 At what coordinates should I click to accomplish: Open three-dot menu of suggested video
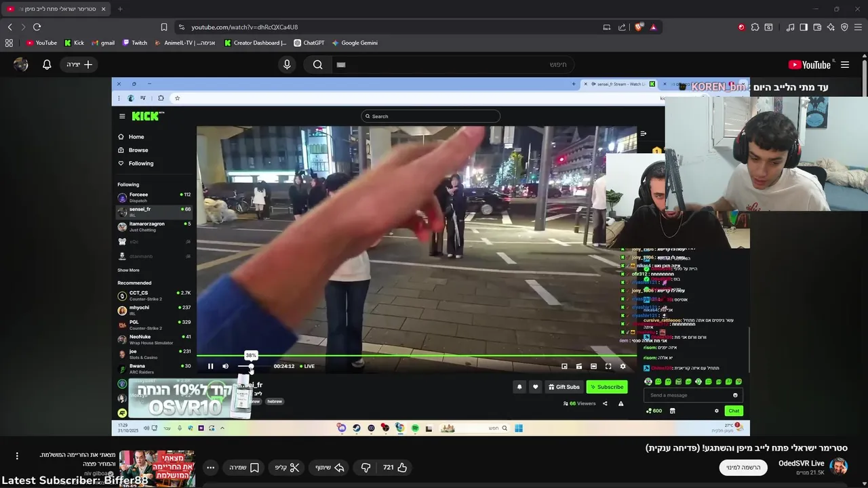(x=17, y=456)
